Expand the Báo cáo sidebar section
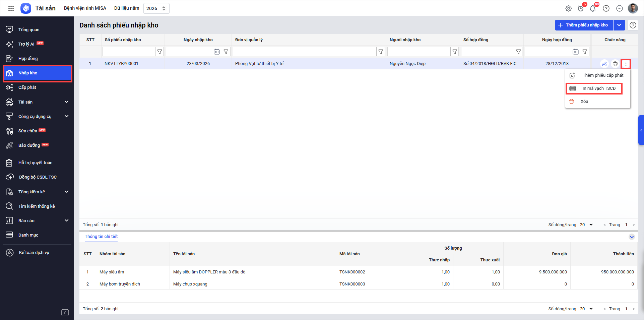This screenshot has height=320, width=644. pyautogui.click(x=66, y=220)
